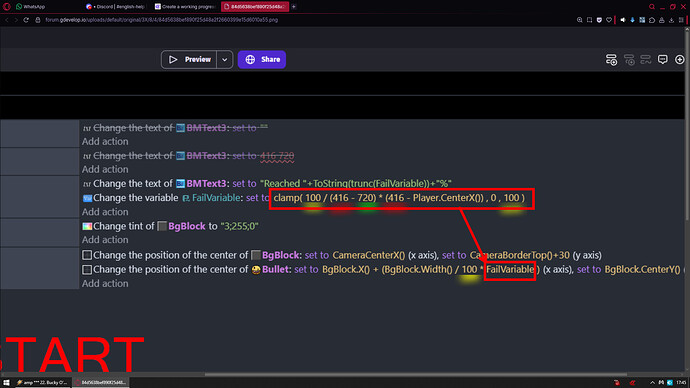Select the active 84d5638bef PNG tab
Image resolution: width=690 pixels, height=388 pixels.
point(255,7)
